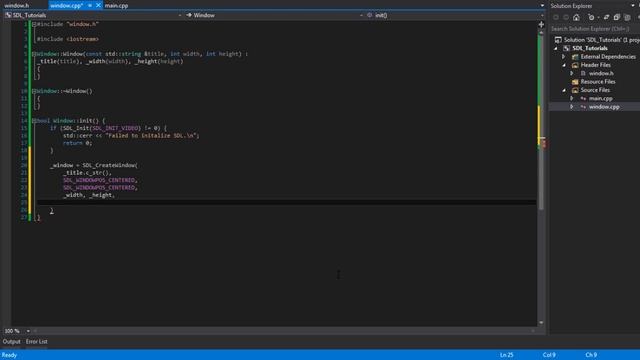Collapse the Source Files folder
Image resolution: width=640 pixels, height=360 pixels.
pos(564,90)
